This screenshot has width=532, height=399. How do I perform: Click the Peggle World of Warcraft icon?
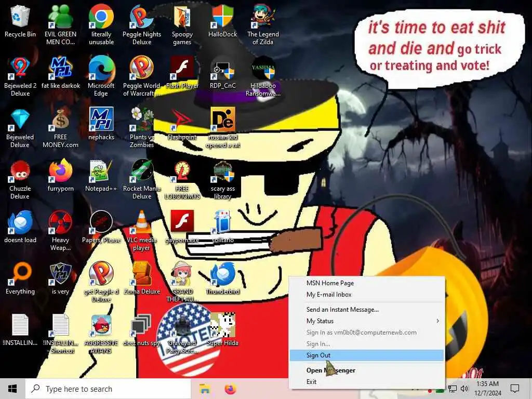coord(142,76)
